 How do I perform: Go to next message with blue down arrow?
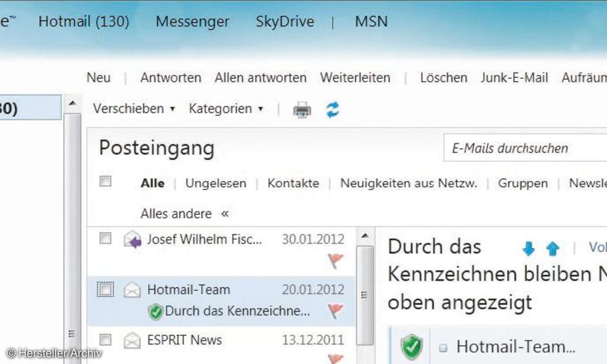click(x=529, y=248)
